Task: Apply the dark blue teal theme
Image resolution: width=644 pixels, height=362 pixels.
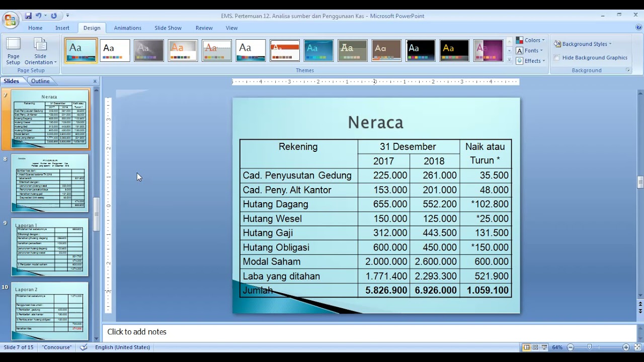Action: coord(318,50)
